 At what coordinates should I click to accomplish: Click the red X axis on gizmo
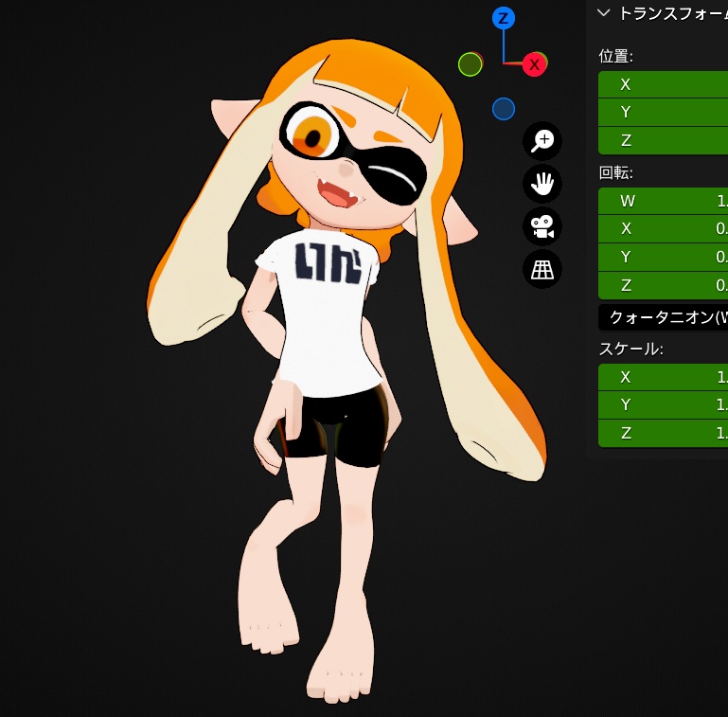coord(535,64)
